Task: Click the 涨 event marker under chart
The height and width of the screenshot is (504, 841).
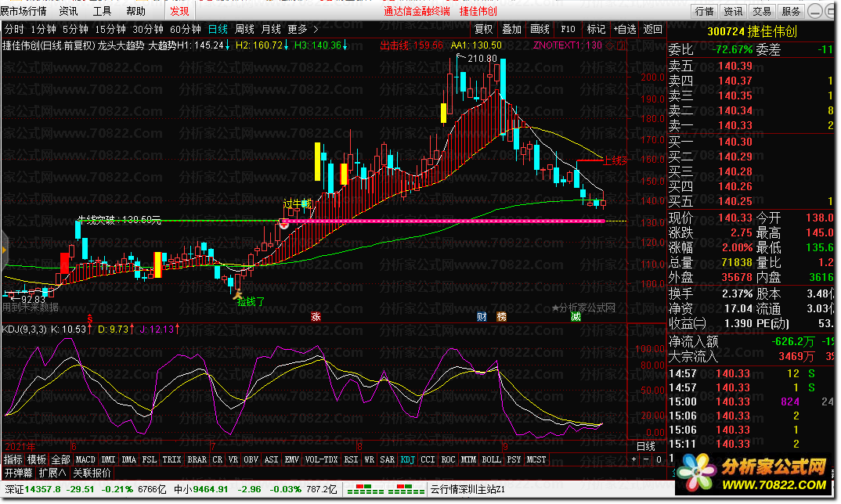Action: pyautogui.click(x=316, y=317)
